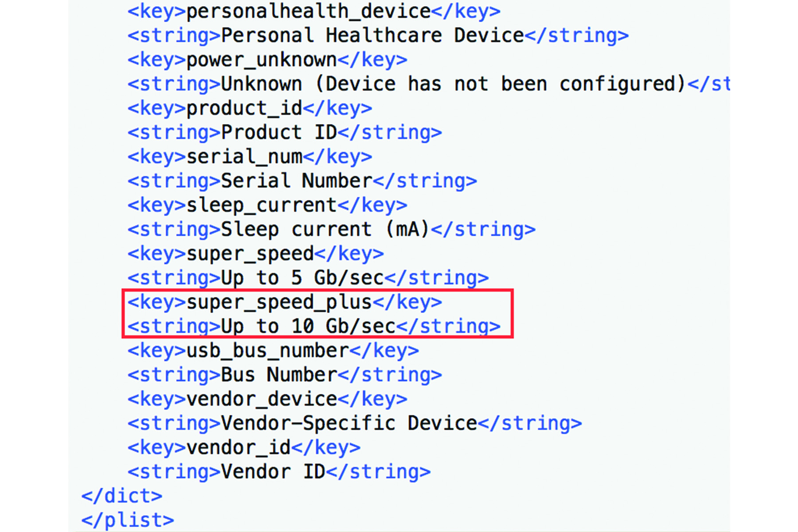This screenshot has height=532, width=798.
Task: Click the "Up to 10 Gb/sec" string
Action: tap(308, 327)
